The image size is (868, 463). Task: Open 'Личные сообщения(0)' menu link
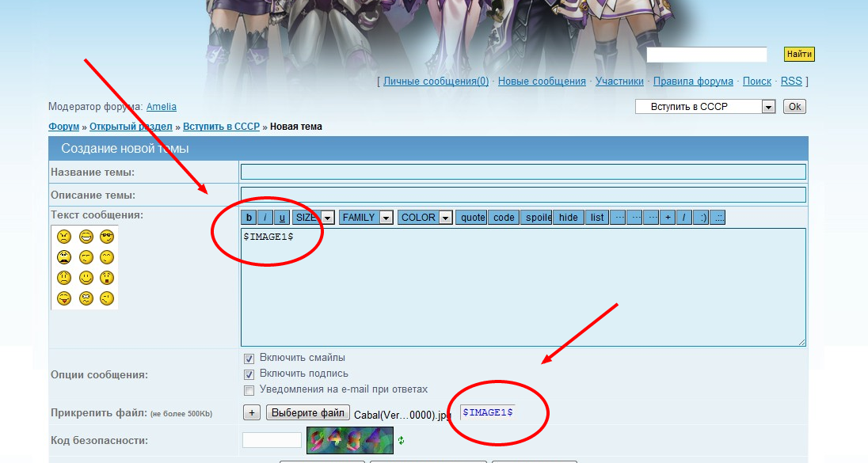(x=436, y=82)
